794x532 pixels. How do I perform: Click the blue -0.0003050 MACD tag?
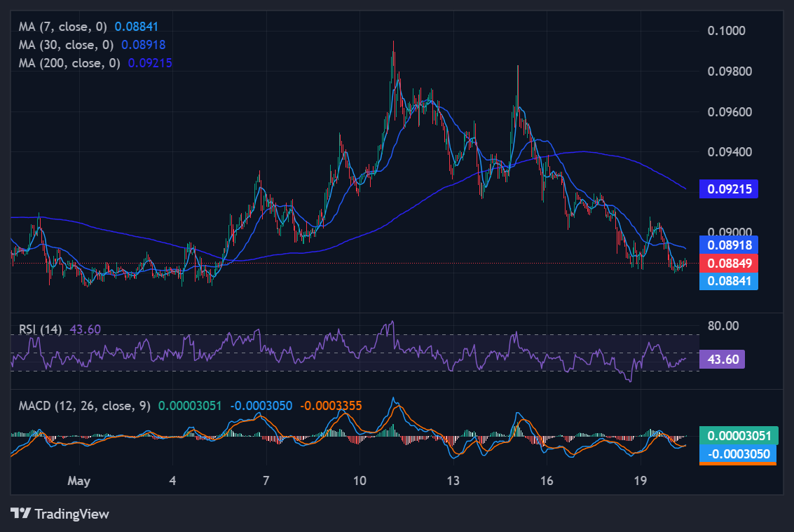[x=738, y=454]
